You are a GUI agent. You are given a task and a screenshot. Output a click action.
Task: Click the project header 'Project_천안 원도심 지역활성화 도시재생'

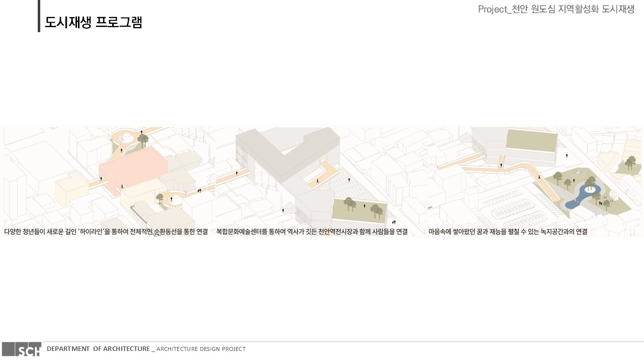(556, 9)
